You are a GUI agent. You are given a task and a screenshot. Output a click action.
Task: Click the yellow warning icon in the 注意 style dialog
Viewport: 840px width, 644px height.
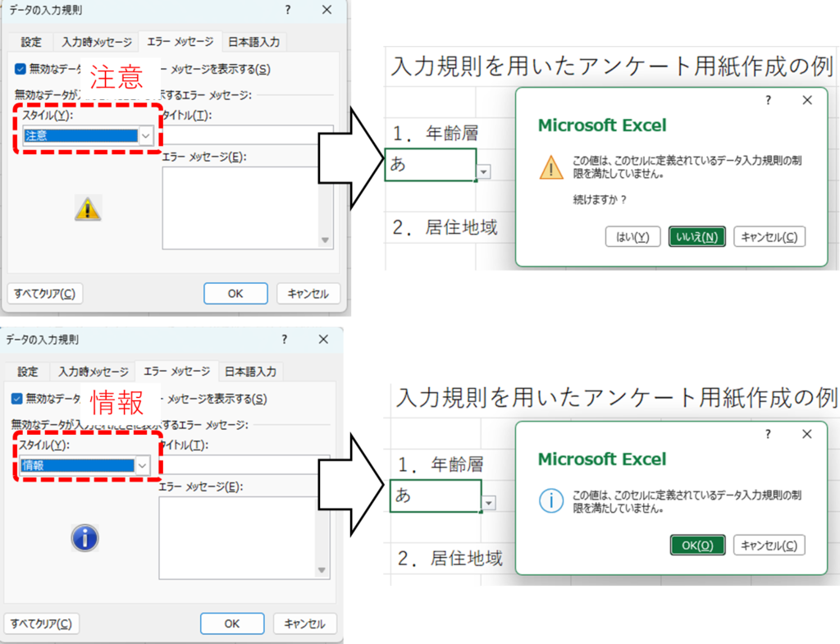(88, 208)
